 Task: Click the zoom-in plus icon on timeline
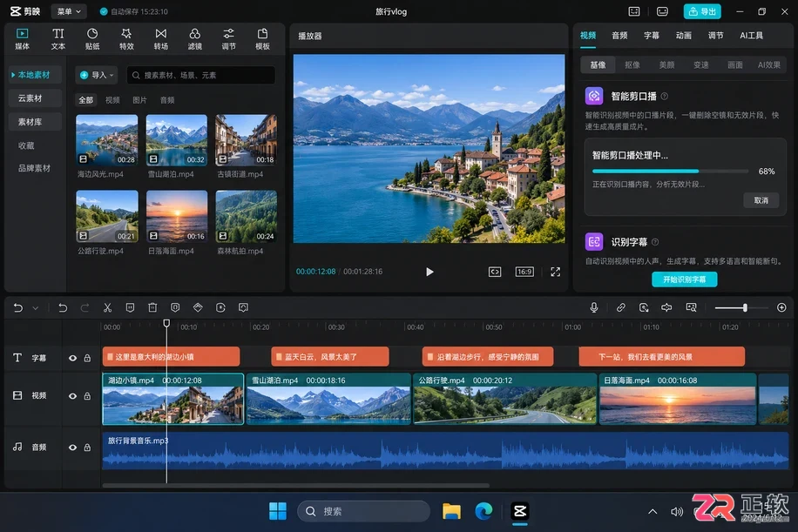781,307
